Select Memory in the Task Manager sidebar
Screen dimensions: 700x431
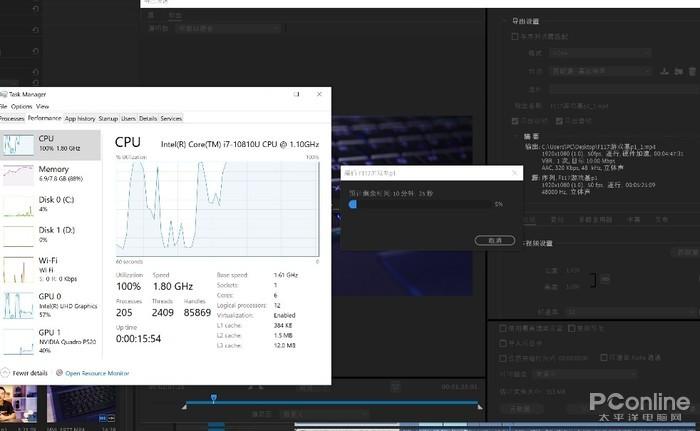(50, 174)
